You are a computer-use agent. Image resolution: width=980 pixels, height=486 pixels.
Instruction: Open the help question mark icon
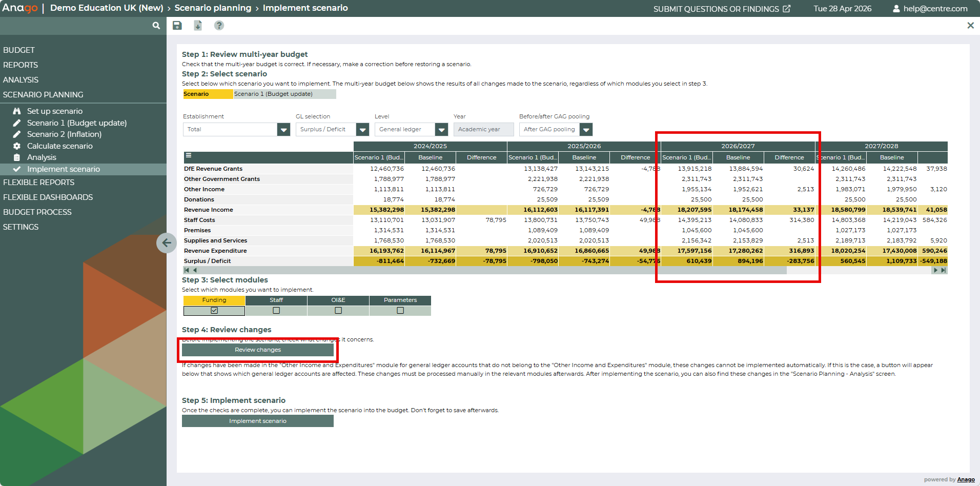[x=219, y=26]
